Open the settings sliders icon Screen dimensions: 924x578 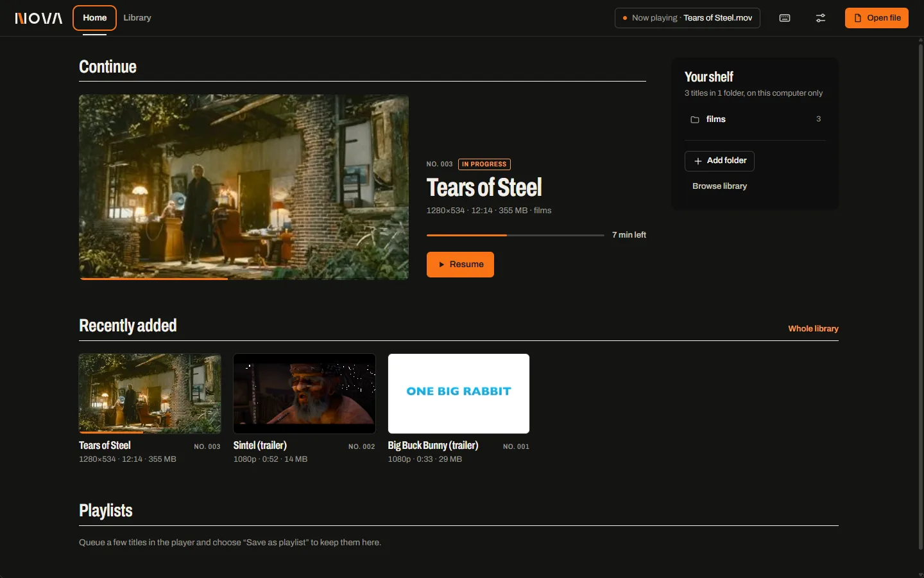(821, 18)
